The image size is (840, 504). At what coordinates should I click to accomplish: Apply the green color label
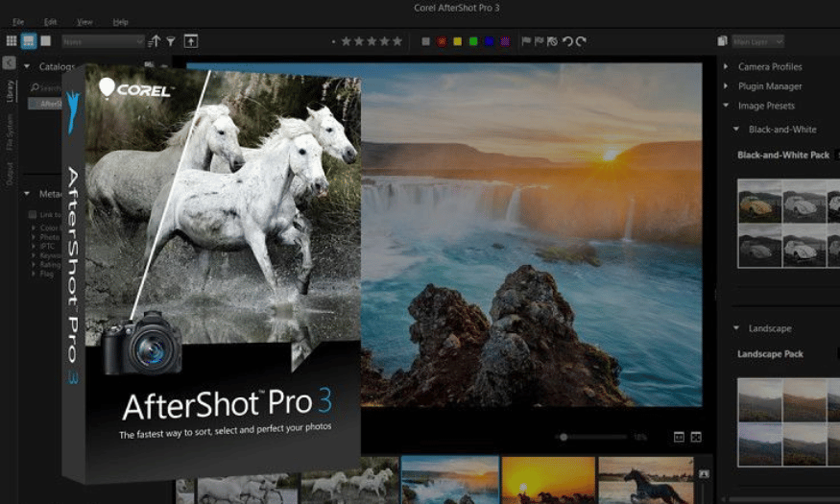[x=473, y=41]
